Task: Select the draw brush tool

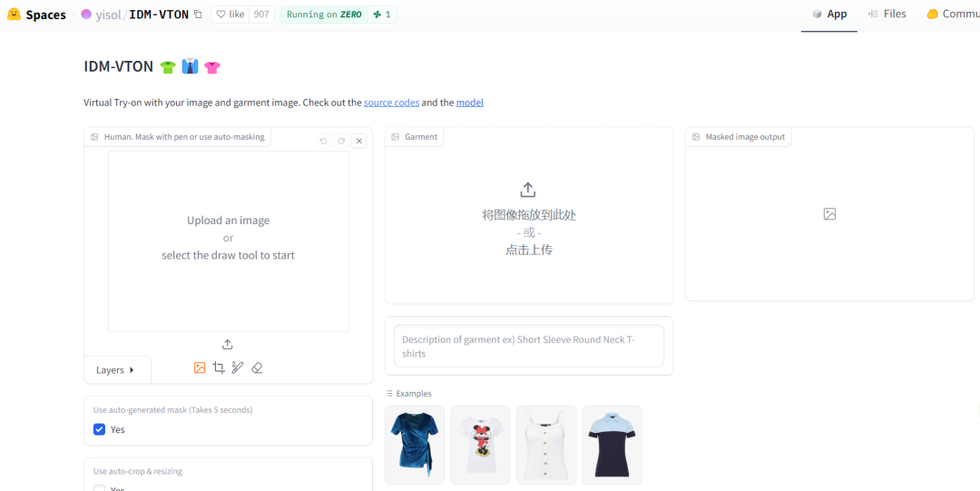Action: coord(238,368)
